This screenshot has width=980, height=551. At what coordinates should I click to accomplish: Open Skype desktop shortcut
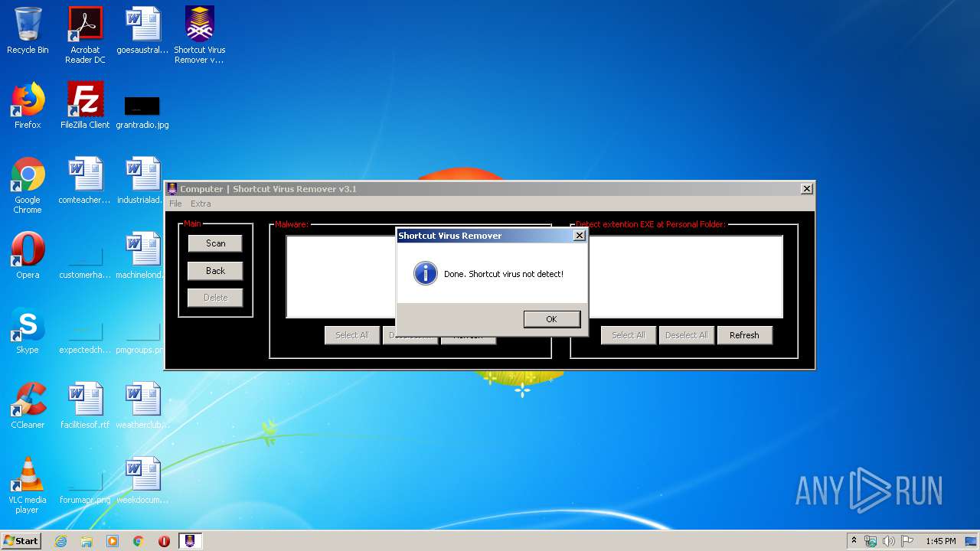(x=28, y=331)
